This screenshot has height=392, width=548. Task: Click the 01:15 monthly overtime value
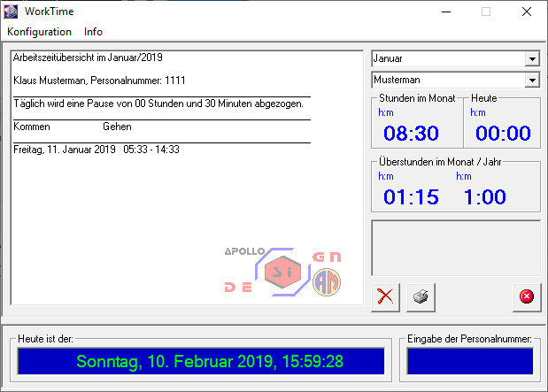411,196
